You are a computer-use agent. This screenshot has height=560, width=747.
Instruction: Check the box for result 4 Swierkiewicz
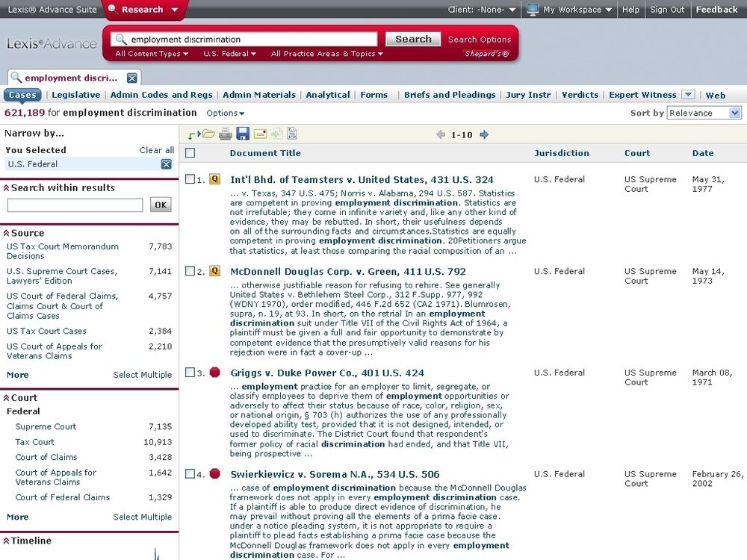point(190,474)
